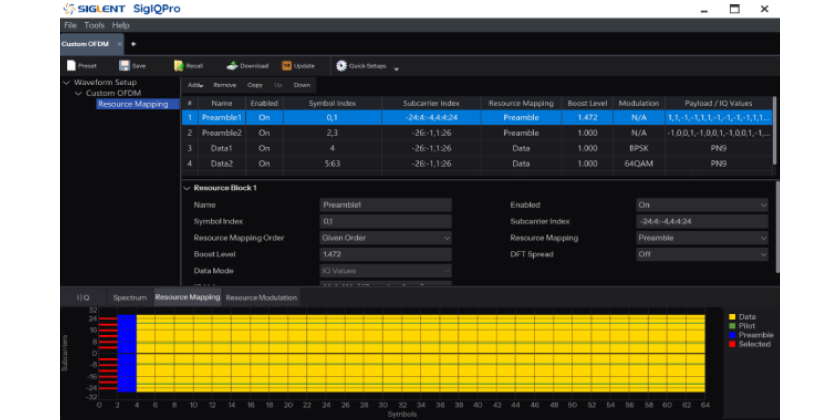Click Enabled cell On for Data2 row
840x420 pixels.
(x=264, y=164)
